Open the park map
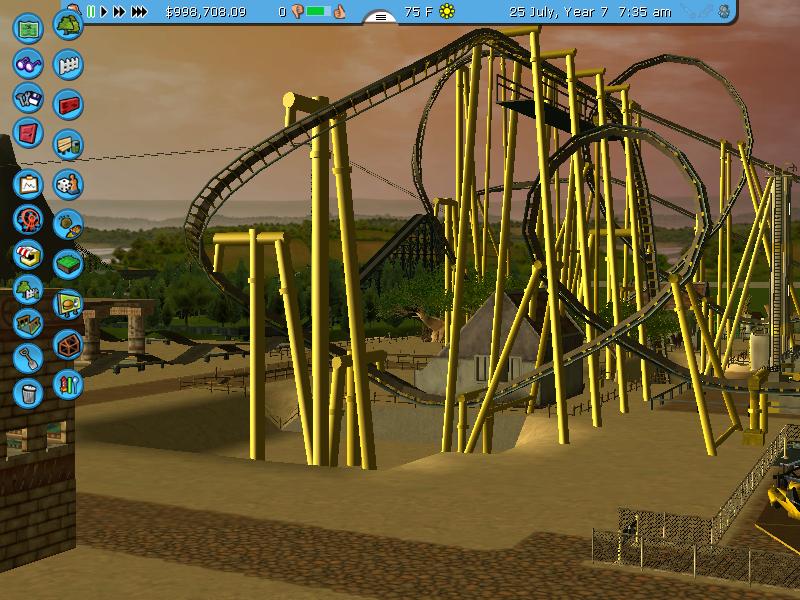 click(x=28, y=29)
